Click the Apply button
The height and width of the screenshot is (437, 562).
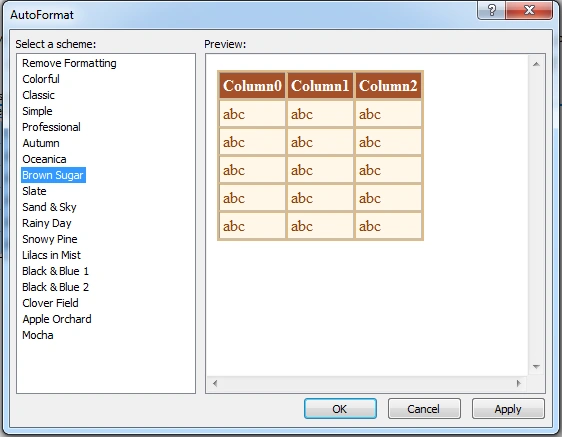coord(508,409)
